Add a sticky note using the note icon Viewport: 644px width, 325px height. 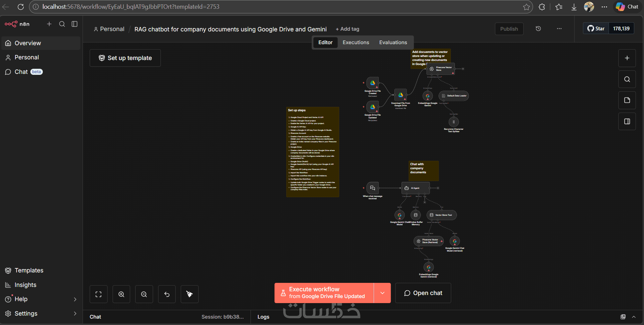627,100
